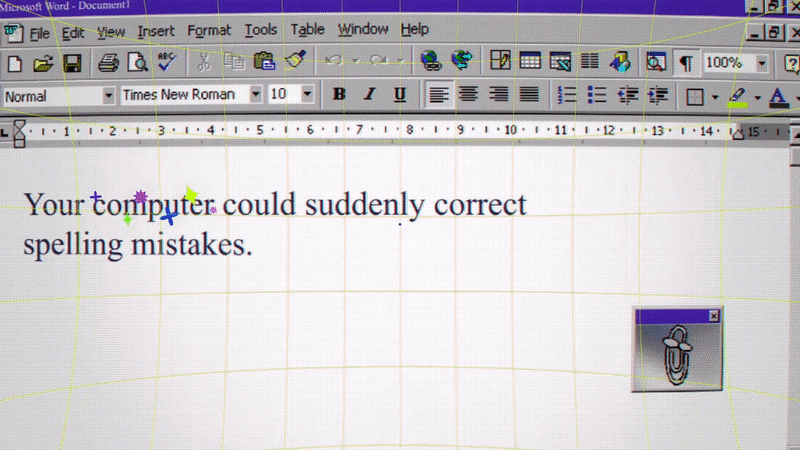This screenshot has height=450, width=800.
Task: Apply yellow Highlight color
Action: point(737,97)
